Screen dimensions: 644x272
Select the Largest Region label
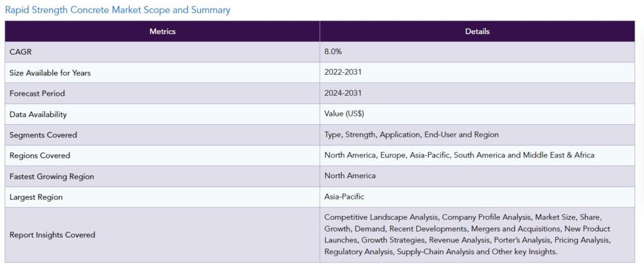tap(36, 198)
